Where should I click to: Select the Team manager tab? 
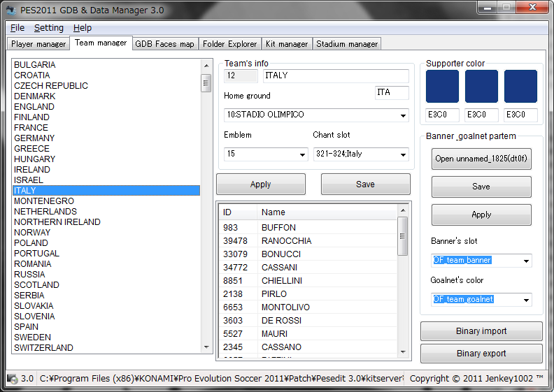click(x=101, y=43)
